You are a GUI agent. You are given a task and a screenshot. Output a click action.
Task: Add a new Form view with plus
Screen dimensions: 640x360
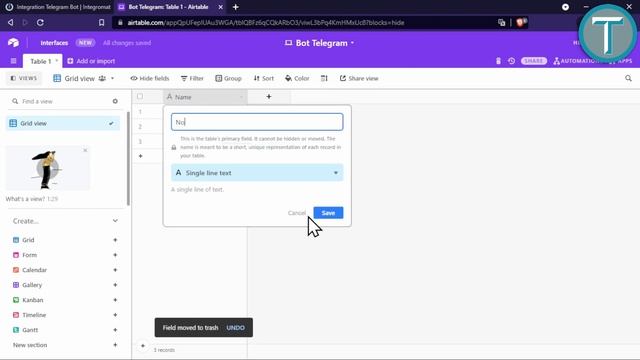pos(115,255)
